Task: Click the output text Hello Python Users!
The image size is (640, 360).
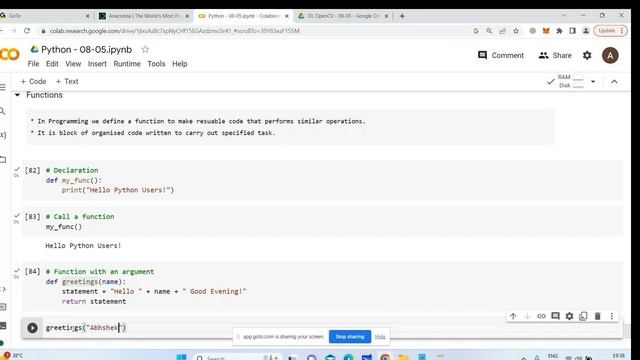Action: (x=83, y=245)
